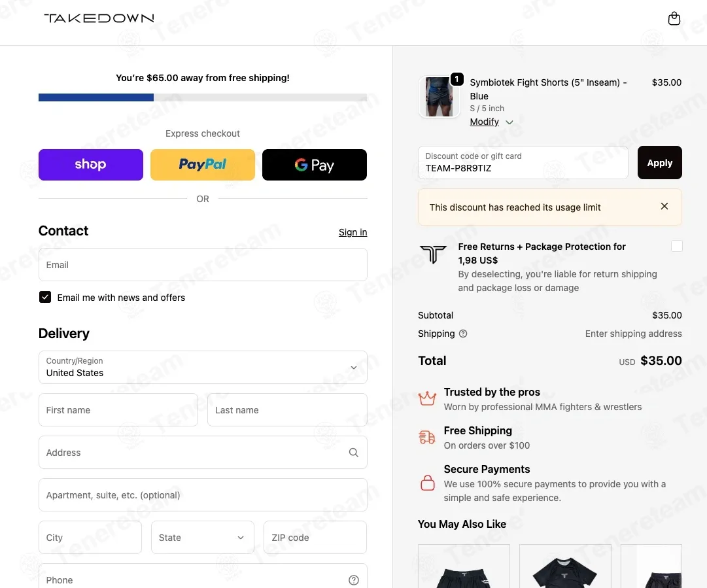Open the State dropdown
This screenshot has height=588, width=707.
203,538
